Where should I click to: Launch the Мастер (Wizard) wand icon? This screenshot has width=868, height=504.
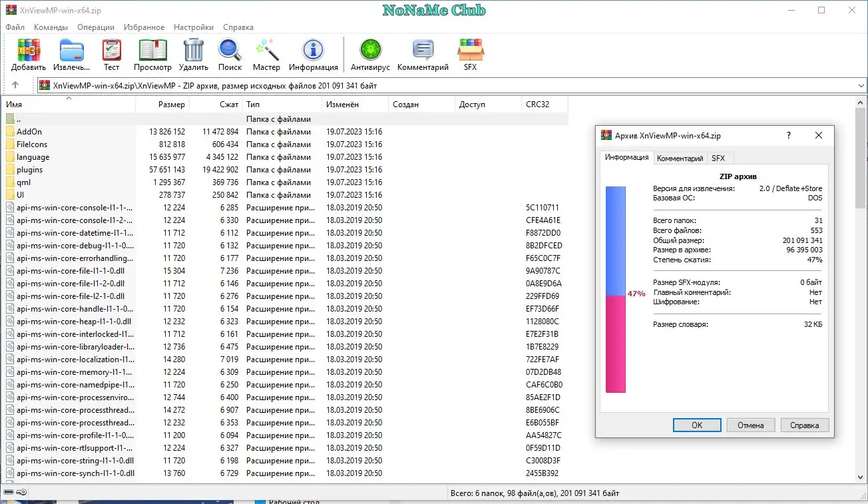point(266,50)
